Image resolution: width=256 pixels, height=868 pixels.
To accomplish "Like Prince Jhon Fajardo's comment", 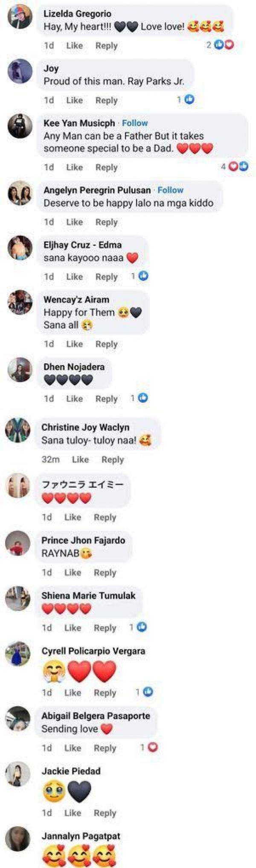I will 73,572.
